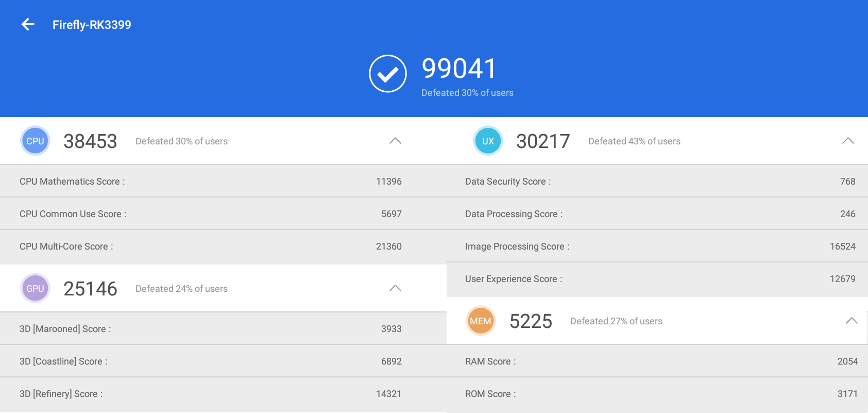Select the Data Security Score label
Image resolution: width=868 pixels, height=413 pixels.
[508, 181]
